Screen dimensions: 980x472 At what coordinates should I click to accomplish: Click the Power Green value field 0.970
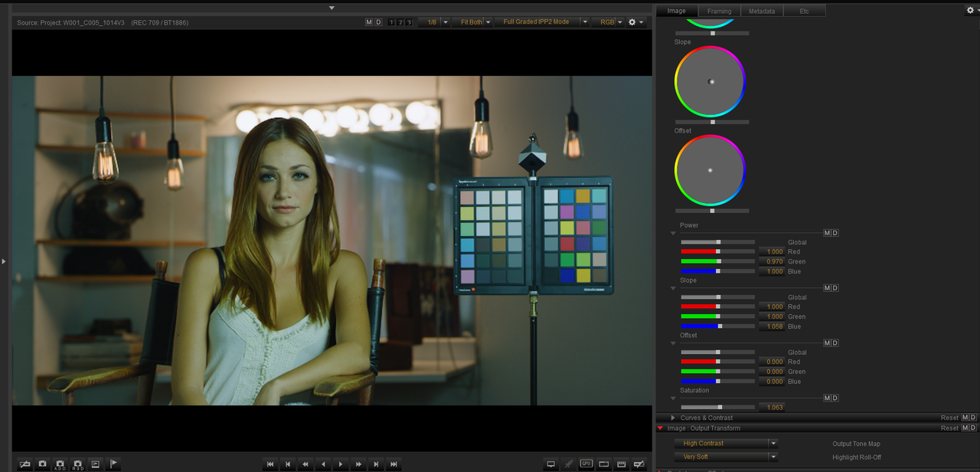tap(772, 261)
